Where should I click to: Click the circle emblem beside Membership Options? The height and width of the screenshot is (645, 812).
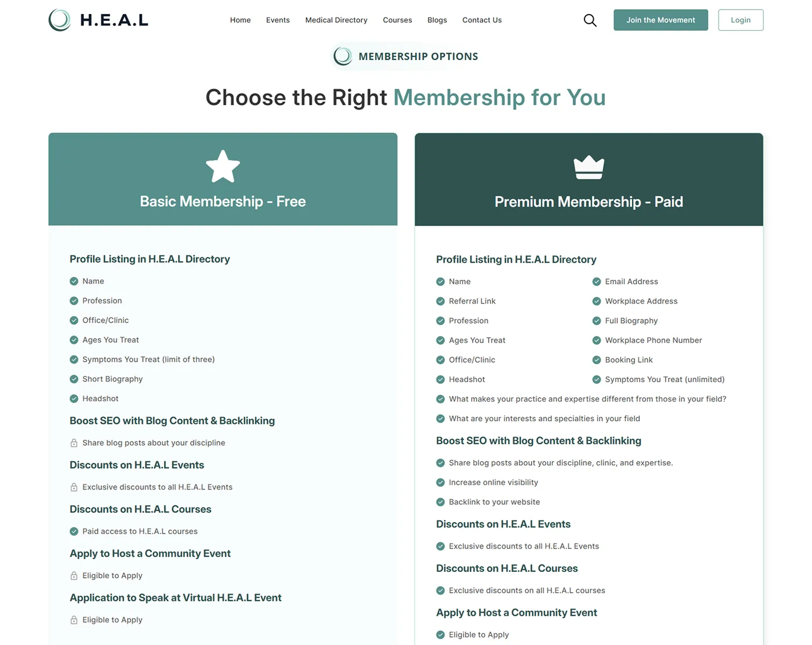coord(343,56)
